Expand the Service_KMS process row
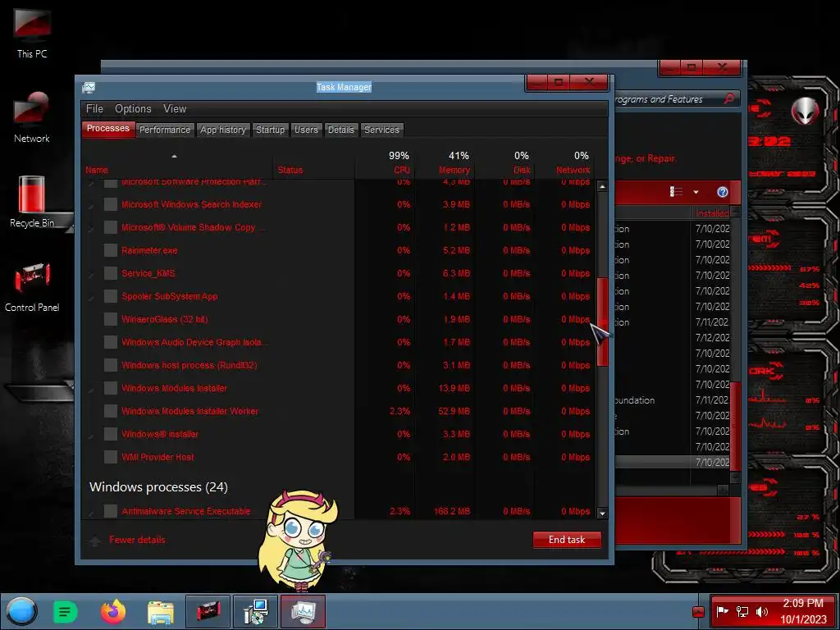This screenshot has width=840, height=630. click(92, 274)
